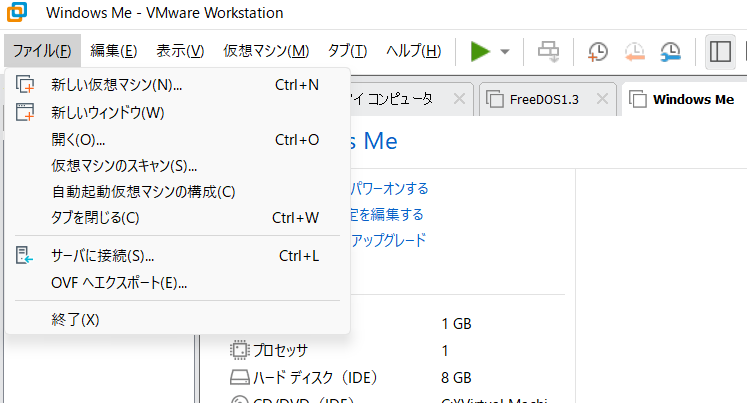Select タブを閉じる(C) menu item
This screenshot has height=403, width=747.
pyautogui.click(x=95, y=217)
